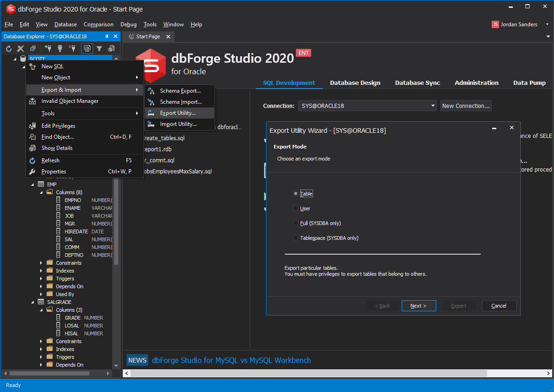Click the documents-with-clock icon in Explorer toolbar
Viewport: 554px width, 392px height.
(111, 48)
